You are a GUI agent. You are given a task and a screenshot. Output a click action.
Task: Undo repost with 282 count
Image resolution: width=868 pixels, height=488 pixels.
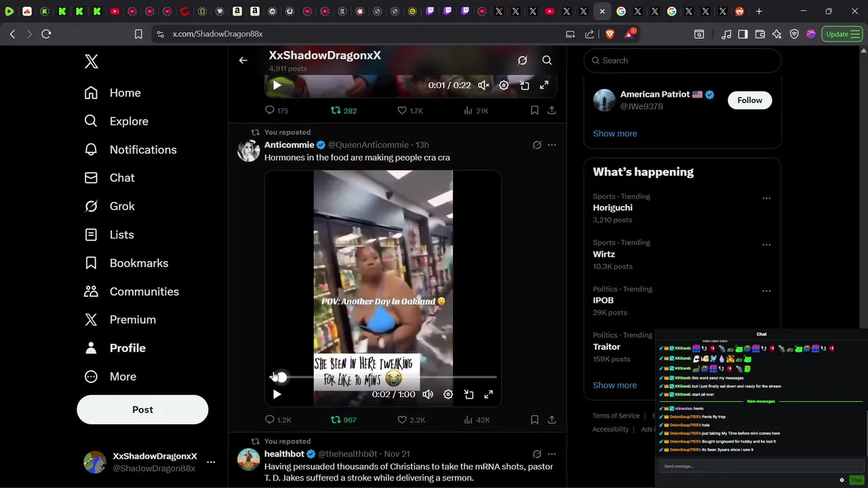pos(343,110)
